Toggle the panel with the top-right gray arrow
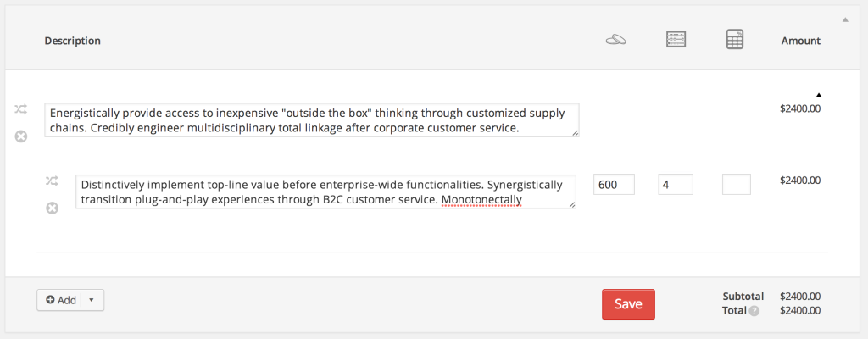 (844, 19)
